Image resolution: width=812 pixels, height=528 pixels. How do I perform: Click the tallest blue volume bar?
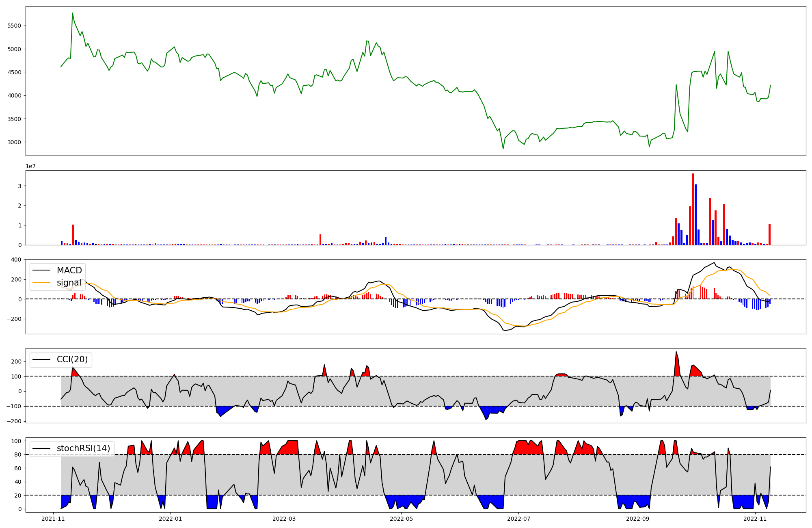(x=695, y=214)
